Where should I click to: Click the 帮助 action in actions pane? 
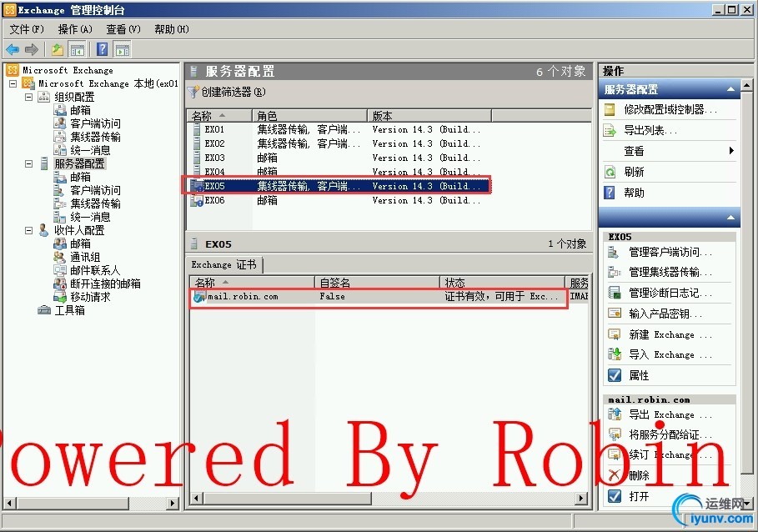pyautogui.click(x=634, y=193)
